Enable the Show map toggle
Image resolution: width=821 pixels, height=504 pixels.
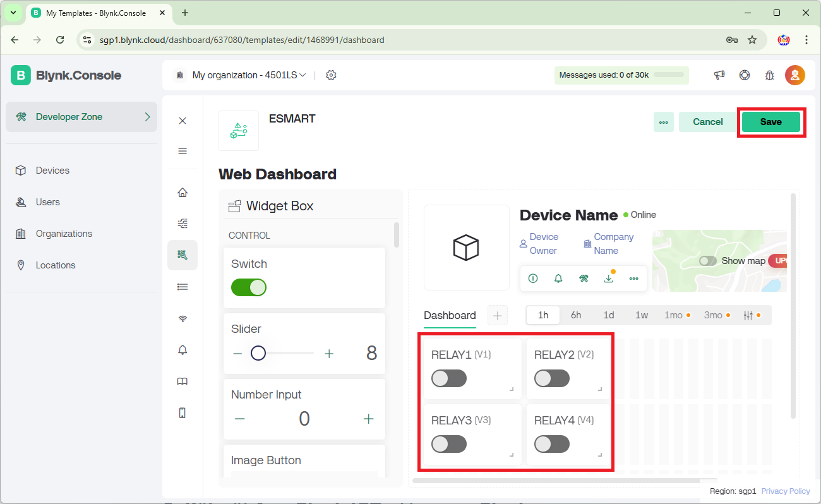708,261
